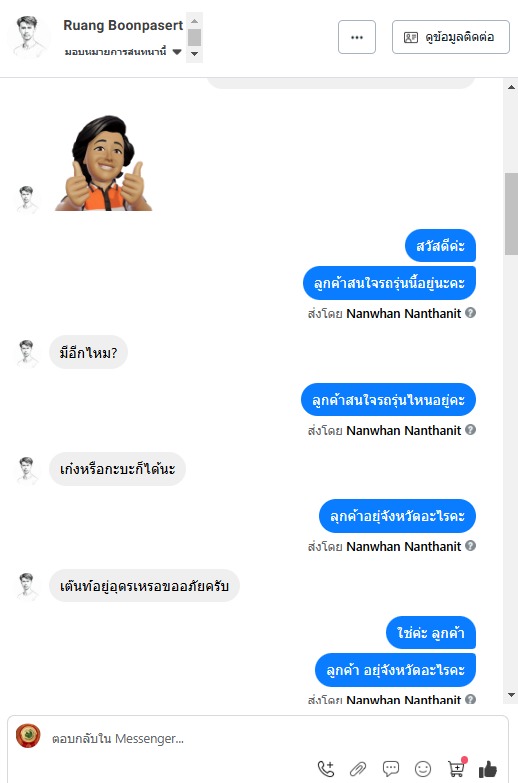The image size is (518, 783).
Task: Click help icon beside last Nanwhan Nanthanit
Action: (x=470, y=699)
